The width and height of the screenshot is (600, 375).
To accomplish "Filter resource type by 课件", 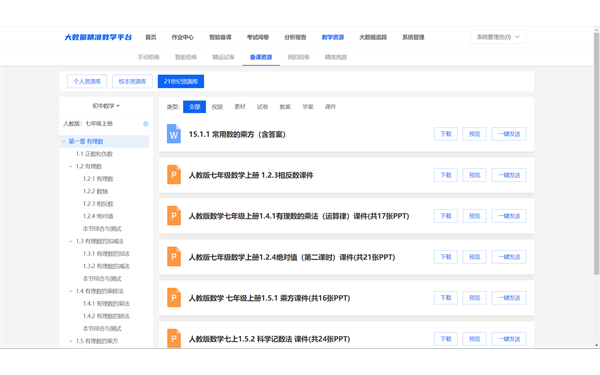I will pos(330,107).
